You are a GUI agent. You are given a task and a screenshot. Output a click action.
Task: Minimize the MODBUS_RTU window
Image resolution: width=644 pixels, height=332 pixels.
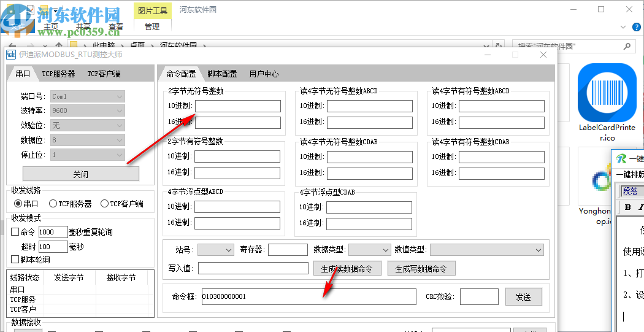(488, 55)
